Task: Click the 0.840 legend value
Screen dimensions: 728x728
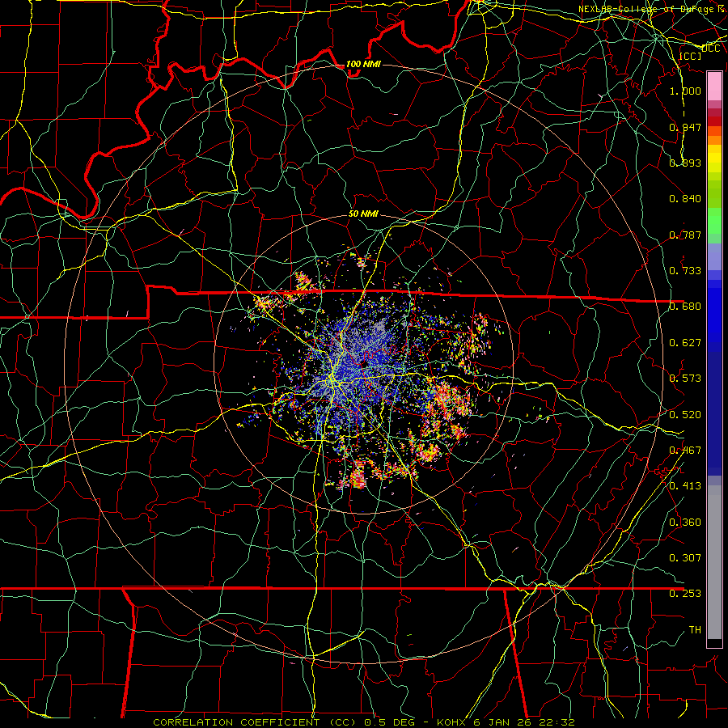Action: click(685, 199)
